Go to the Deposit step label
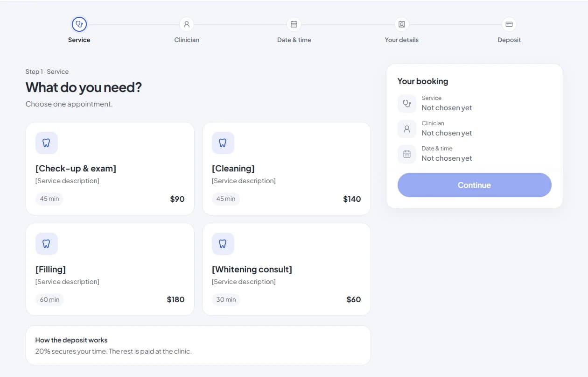 point(509,40)
